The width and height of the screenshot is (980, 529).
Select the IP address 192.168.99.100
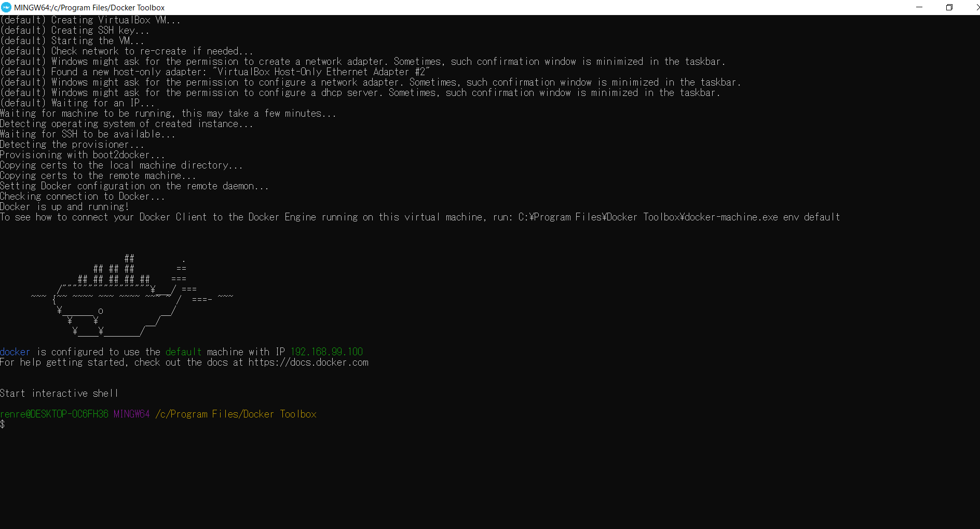click(326, 352)
